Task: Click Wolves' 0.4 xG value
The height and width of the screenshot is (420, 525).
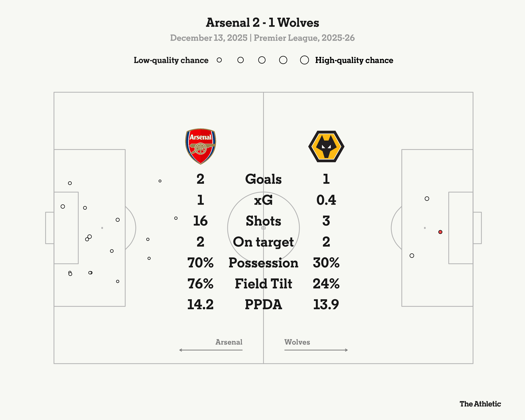Action: (326, 200)
